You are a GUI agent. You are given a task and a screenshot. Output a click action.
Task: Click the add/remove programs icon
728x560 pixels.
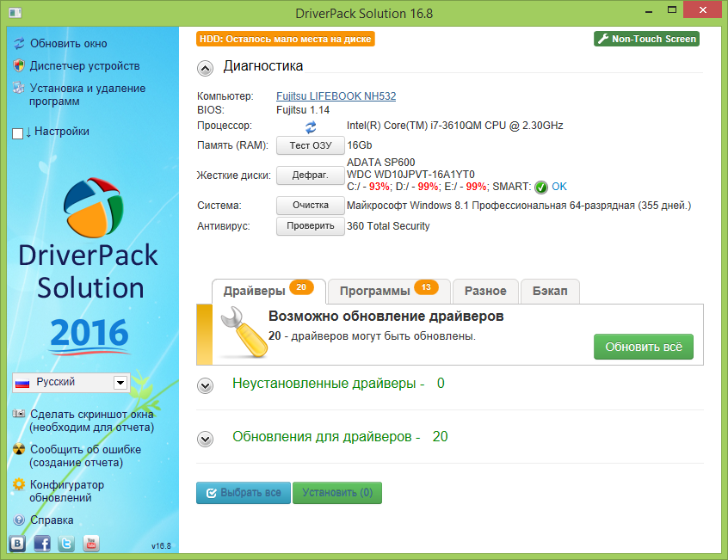click(19, 88)
